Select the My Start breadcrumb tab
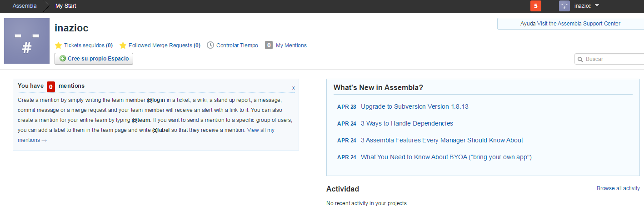The height and width of the screenshot is (222, 644). pyautogui.click(x=66, y=6)
